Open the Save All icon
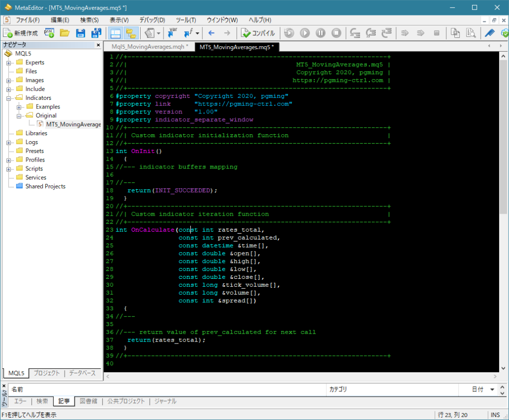This screenshot has width=509, height=420. click(95, 33)
